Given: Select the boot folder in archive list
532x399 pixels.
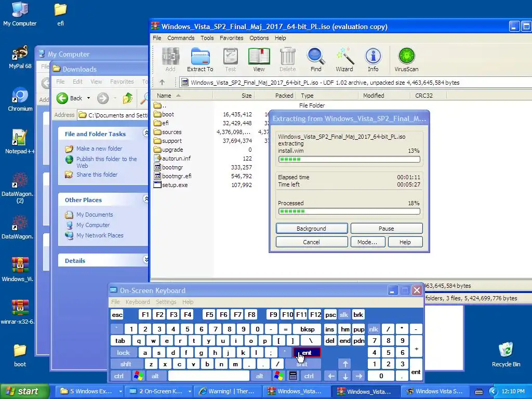Looking at the screenshot, I should (x=164, y=114).
